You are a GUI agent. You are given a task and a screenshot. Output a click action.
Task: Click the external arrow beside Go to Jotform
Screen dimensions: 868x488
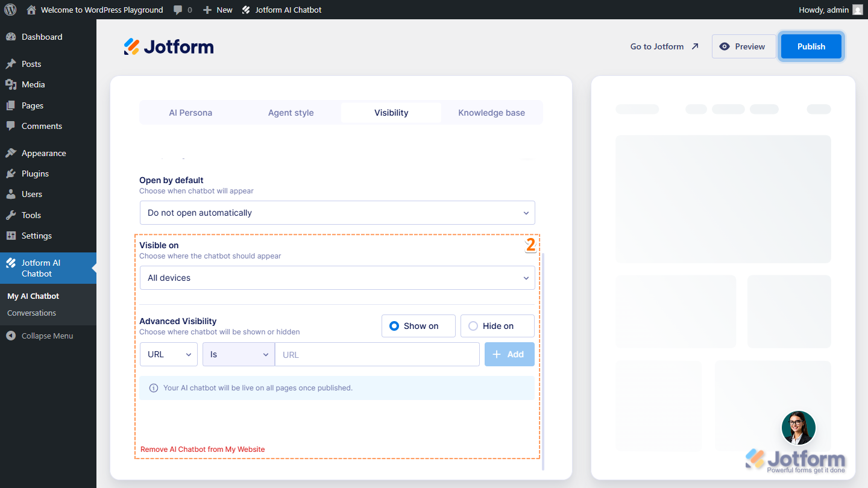point(695,46)
